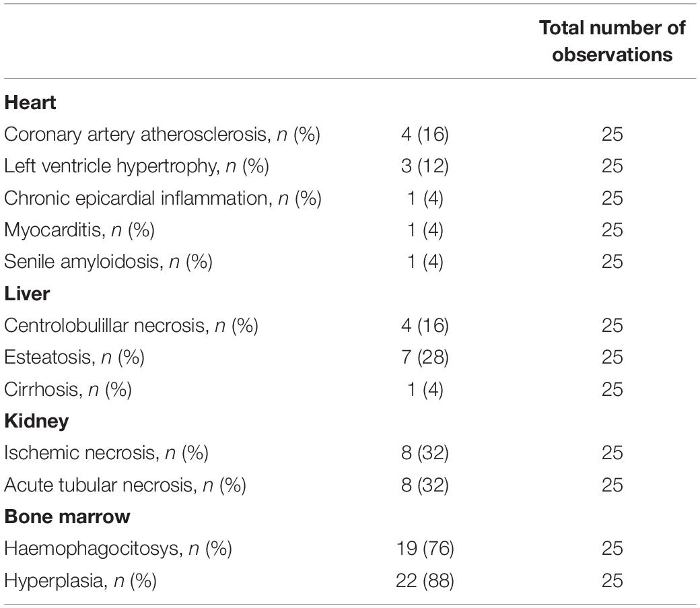Click the value 22 (88) for Hyperplasia
Image resolution: width=700 pixels, height=608 pixels.
[x=425, y=580]
